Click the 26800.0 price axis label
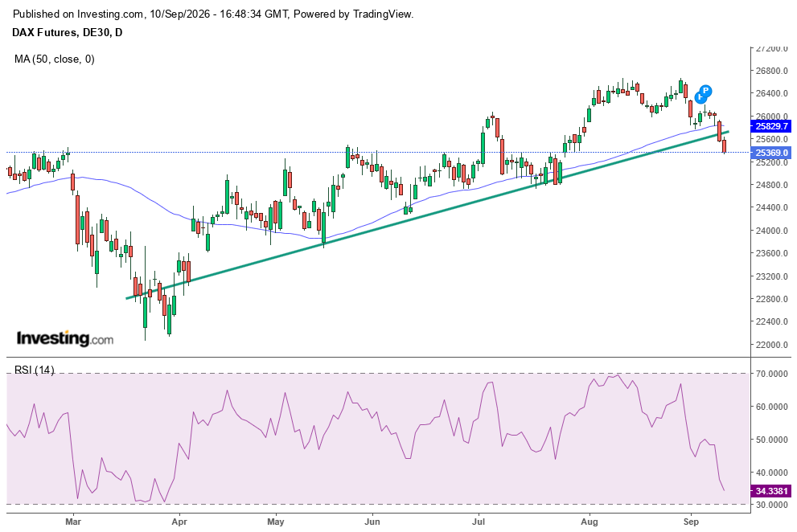 coord(771,71)
